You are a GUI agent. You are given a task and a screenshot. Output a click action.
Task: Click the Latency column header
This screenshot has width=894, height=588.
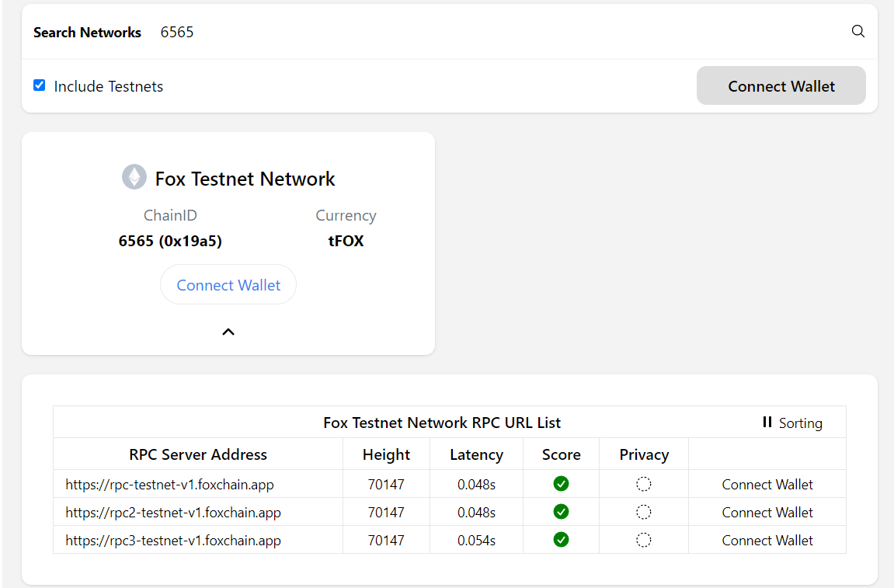pos(476,454)
